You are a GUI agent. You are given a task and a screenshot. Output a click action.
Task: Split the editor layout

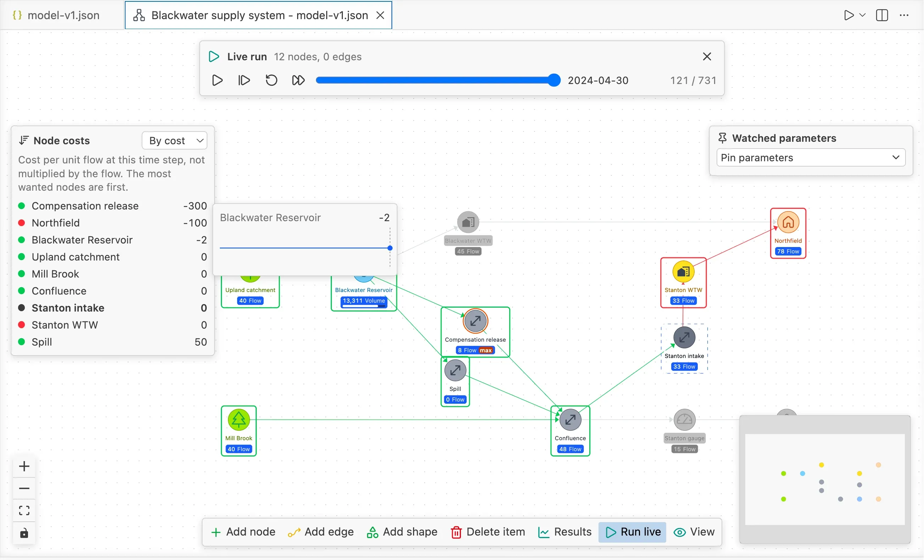coord(882,15)
